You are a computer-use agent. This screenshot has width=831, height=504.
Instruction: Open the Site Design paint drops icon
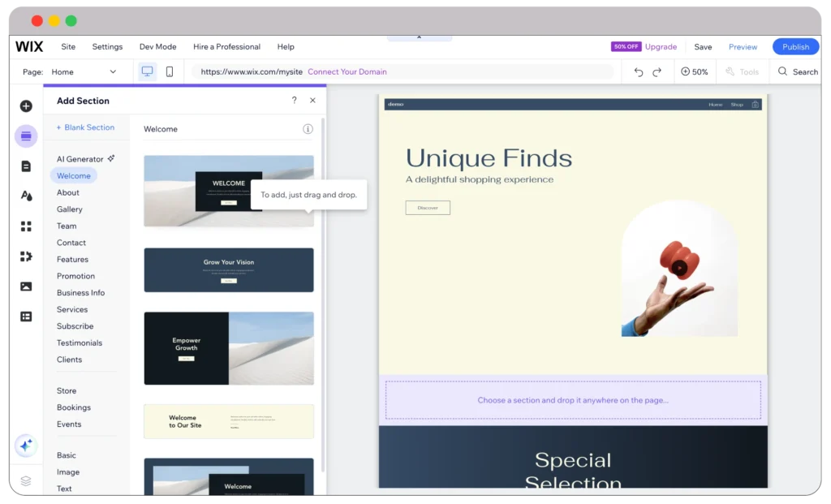tap(26, 196)
